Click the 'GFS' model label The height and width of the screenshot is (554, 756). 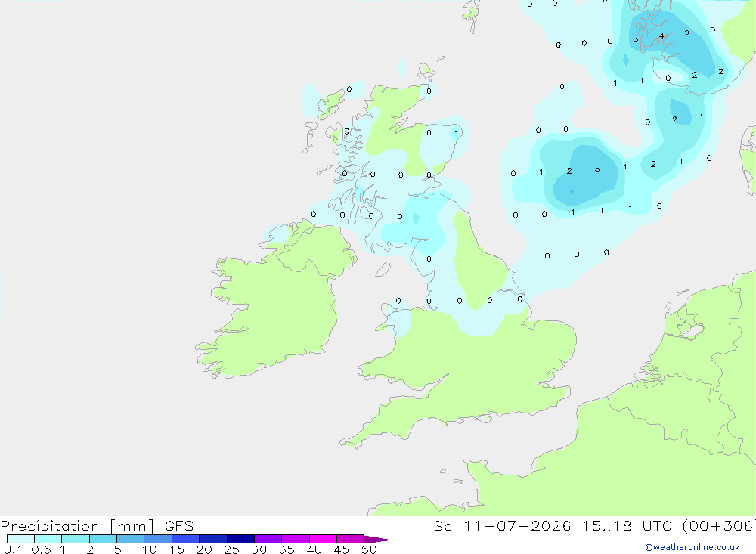(179, 525)
